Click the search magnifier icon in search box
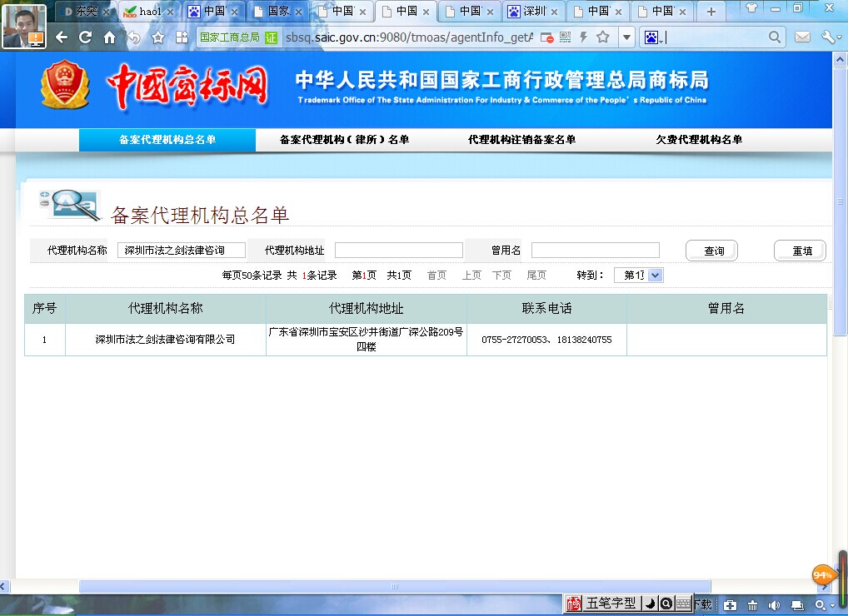 tap(775, 37)
